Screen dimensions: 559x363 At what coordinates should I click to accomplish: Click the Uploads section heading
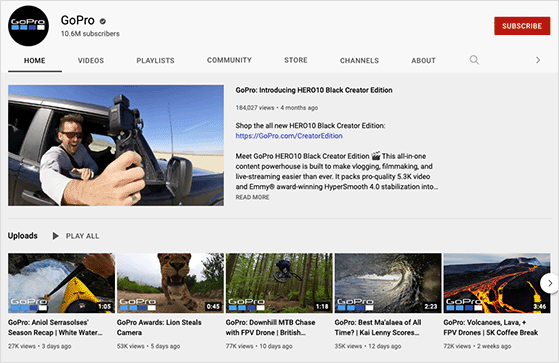pos(22,236)
